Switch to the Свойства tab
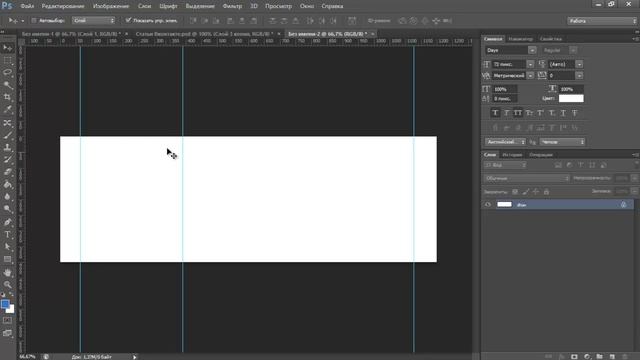This screenshot has height=360, width=640. pyautogui.click(x=551, y=39)
